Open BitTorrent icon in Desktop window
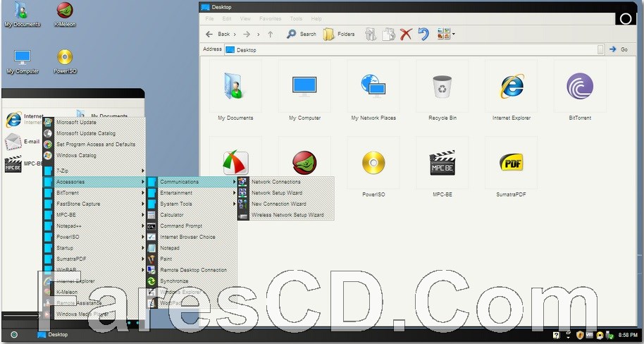 point(580,86)
